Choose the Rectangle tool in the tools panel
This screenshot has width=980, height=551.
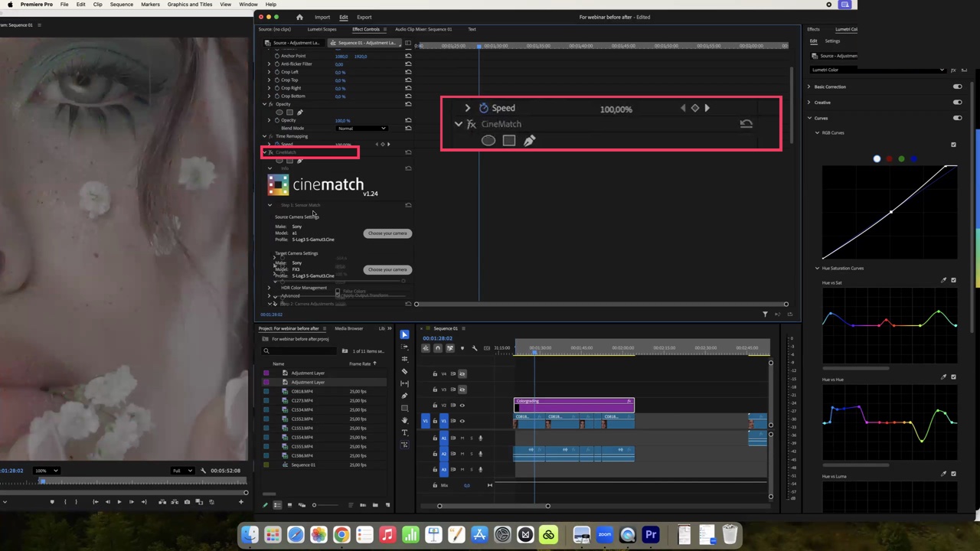(x=404, y=408)
